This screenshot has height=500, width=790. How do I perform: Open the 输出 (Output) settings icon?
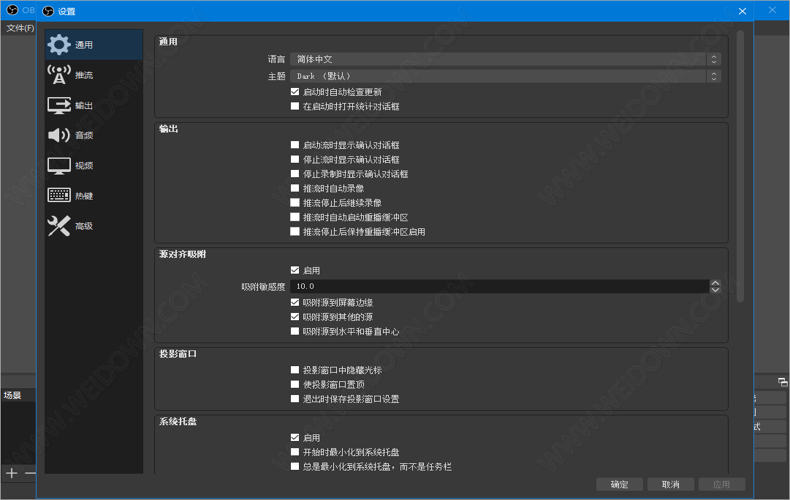click(x=59, y=105)
